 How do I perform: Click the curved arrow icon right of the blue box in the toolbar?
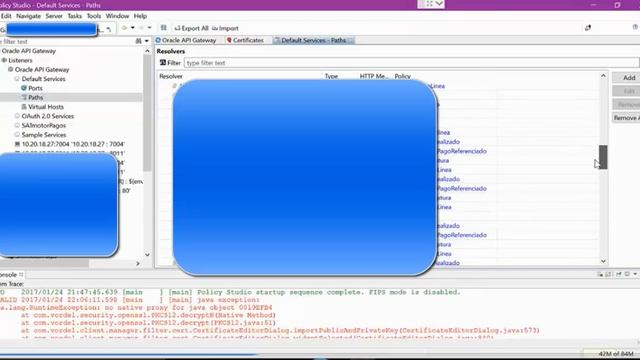pos(109,29)
